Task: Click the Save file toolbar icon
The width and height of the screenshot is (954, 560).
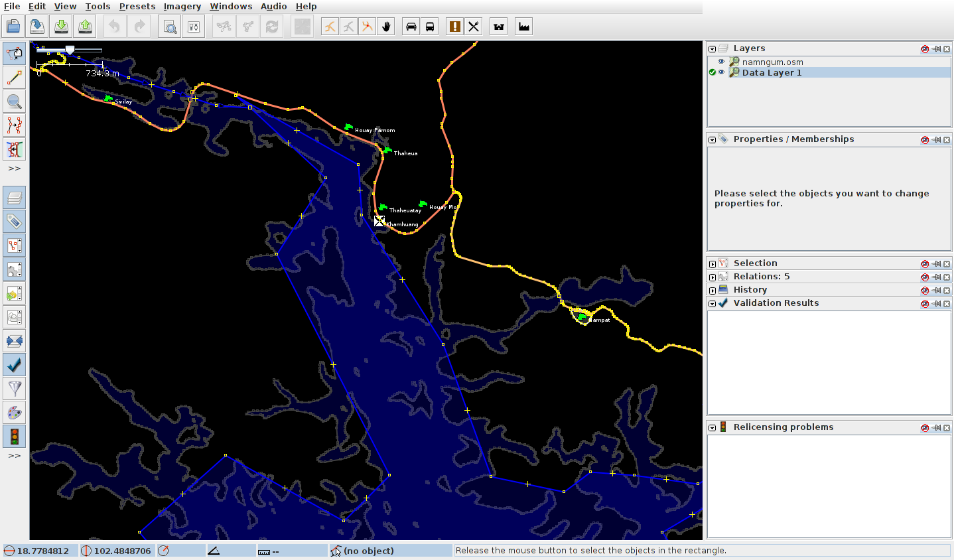Action: click(x=37, y=27)
